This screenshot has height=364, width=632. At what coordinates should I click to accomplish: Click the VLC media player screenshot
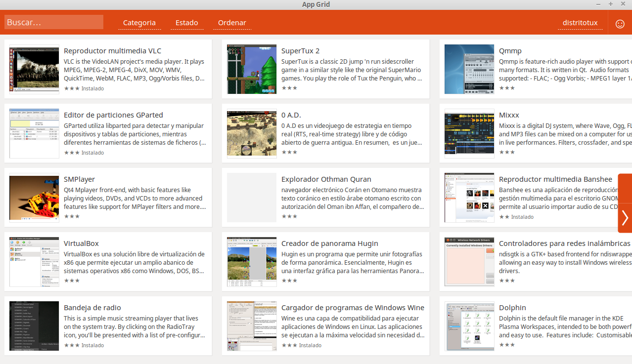[x=34, y=69]
